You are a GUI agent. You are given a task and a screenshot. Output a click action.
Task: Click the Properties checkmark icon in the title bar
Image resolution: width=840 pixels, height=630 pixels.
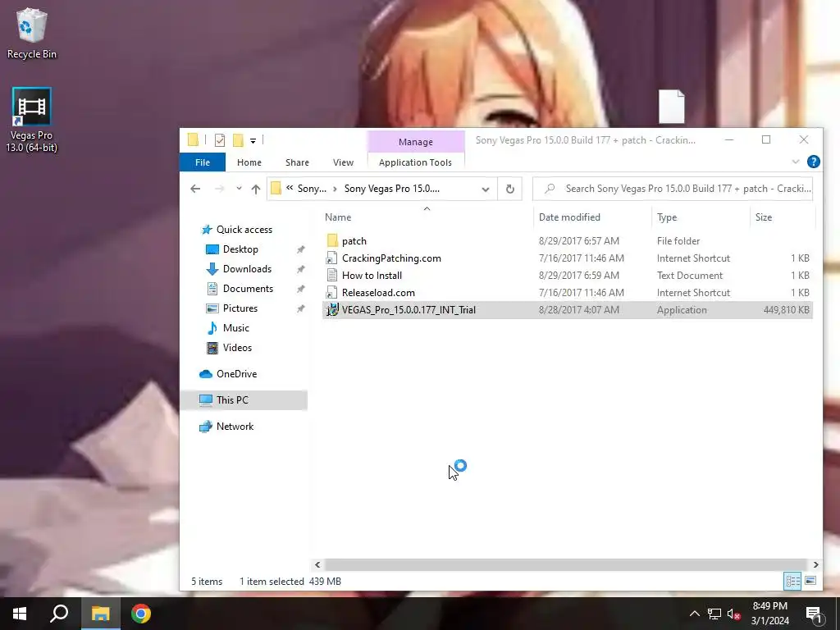pos(220,140)
